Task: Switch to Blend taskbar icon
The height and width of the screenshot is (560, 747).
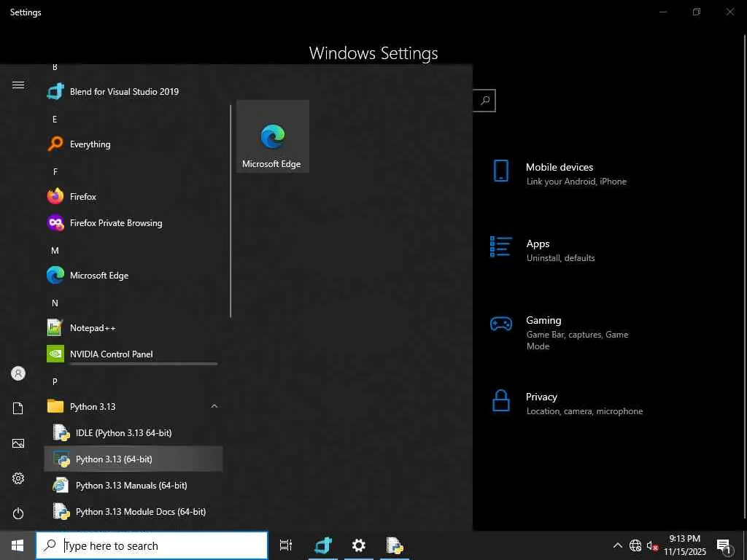Action: pos(323,545)
